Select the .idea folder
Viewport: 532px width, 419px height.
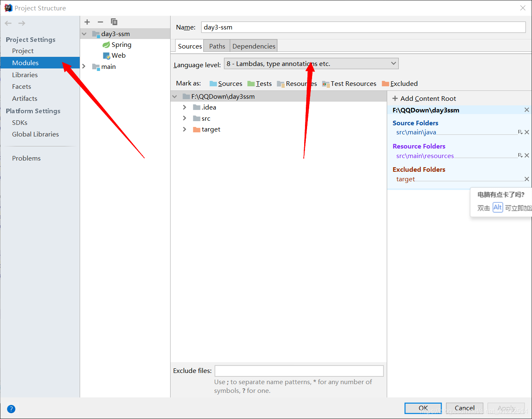tap(205, 107)
